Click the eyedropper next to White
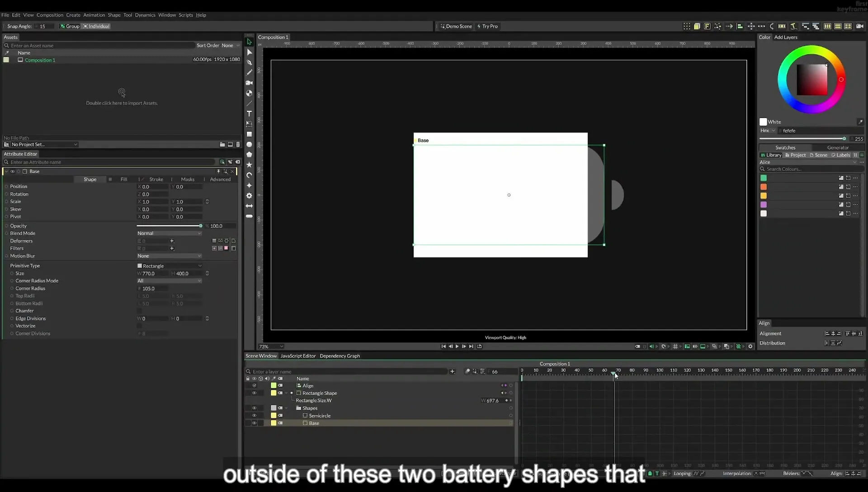The width and height of the screenshot is (868, 492). click(860, 122)
